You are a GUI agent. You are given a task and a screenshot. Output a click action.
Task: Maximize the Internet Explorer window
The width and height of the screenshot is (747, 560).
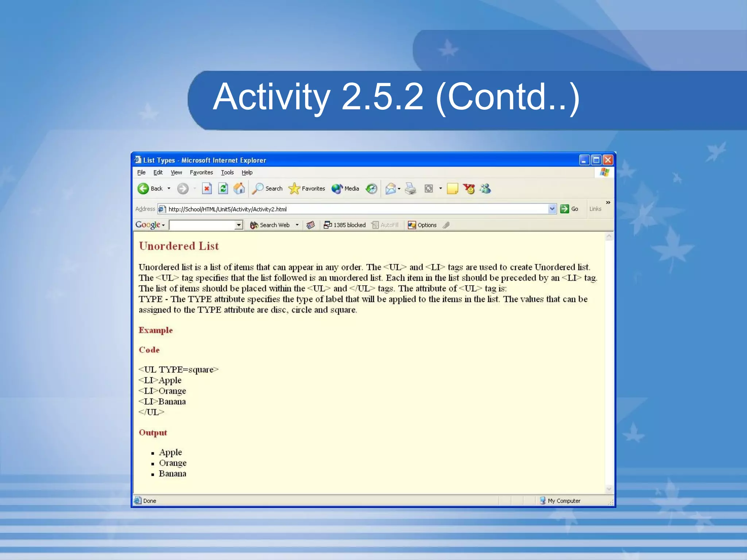pyautogui.click(x=596, y=160)
